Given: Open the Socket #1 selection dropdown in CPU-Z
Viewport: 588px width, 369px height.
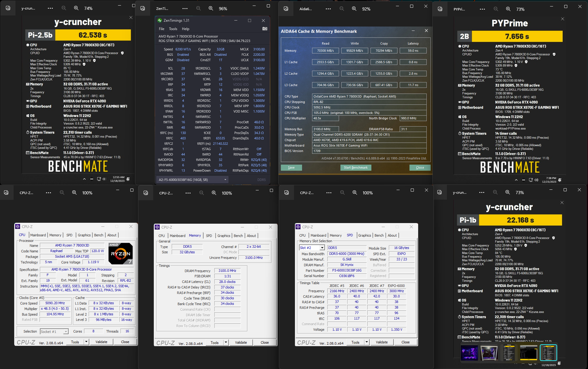Looking at the screenshot, I should tap(66, 332).
